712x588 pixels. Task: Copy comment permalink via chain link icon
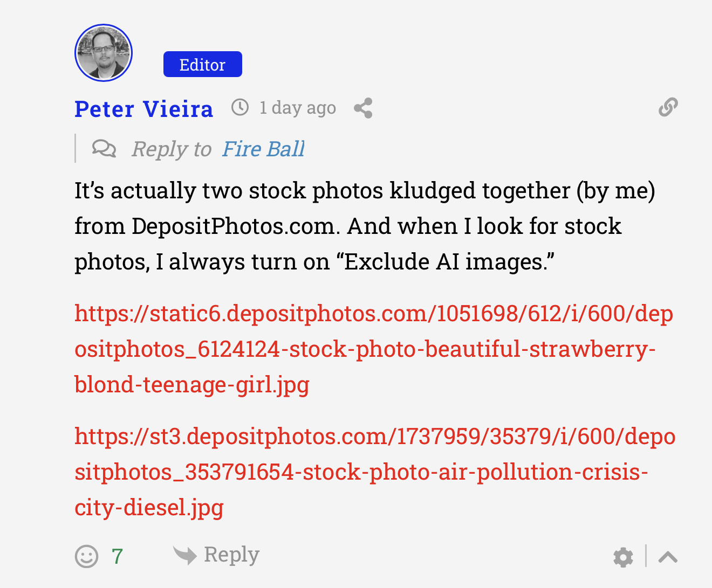click(668, 107)
